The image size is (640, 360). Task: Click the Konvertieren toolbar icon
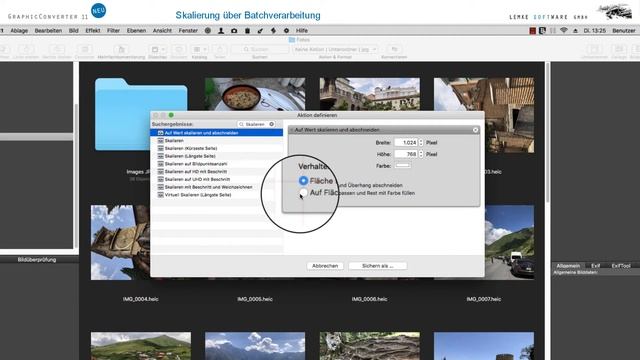[x=394, y=49]
